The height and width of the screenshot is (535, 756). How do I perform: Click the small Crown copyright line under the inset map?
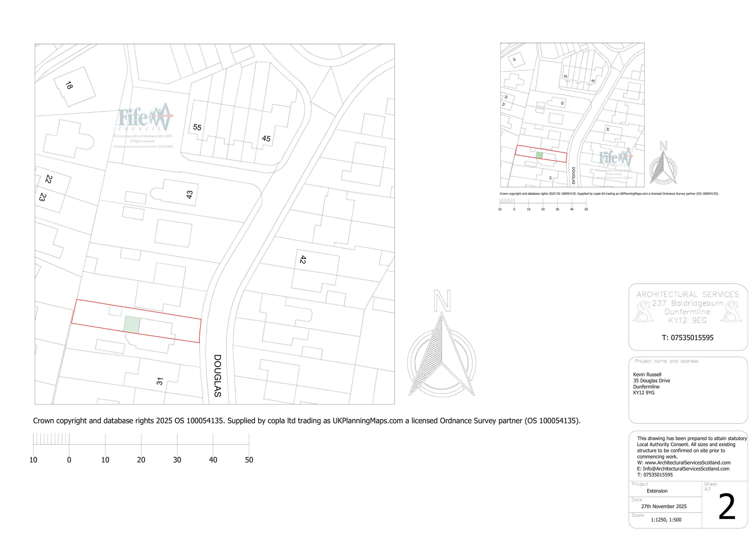pyautogui.click(x=609, y=194)
